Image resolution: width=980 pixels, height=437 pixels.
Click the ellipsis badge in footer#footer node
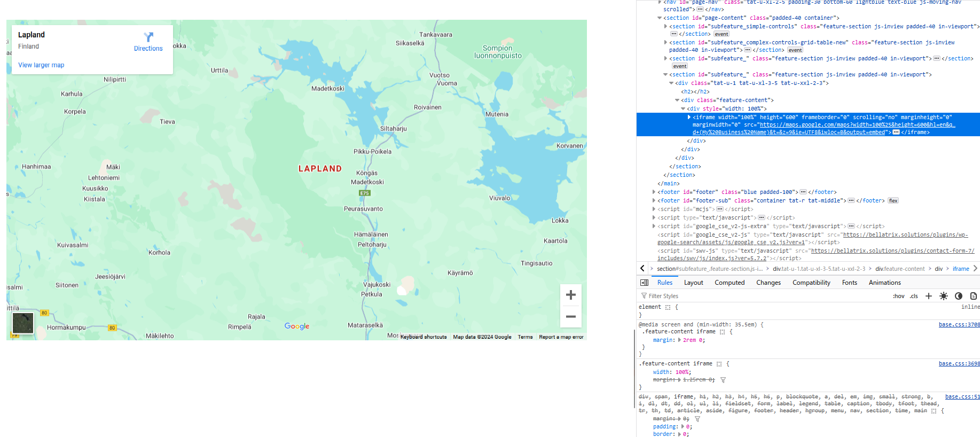pyautogui.click(x=803, y=192)
